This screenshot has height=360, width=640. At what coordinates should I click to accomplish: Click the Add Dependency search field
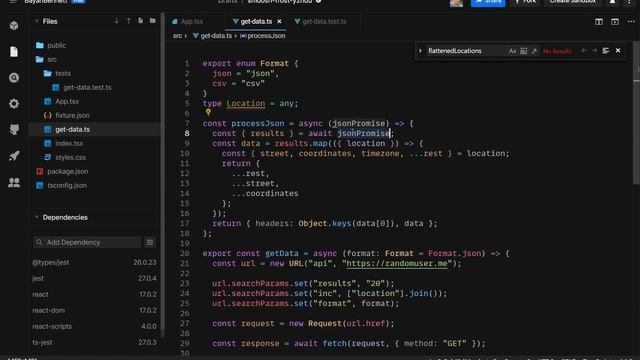pyautogui.click(x=87, y=242)
